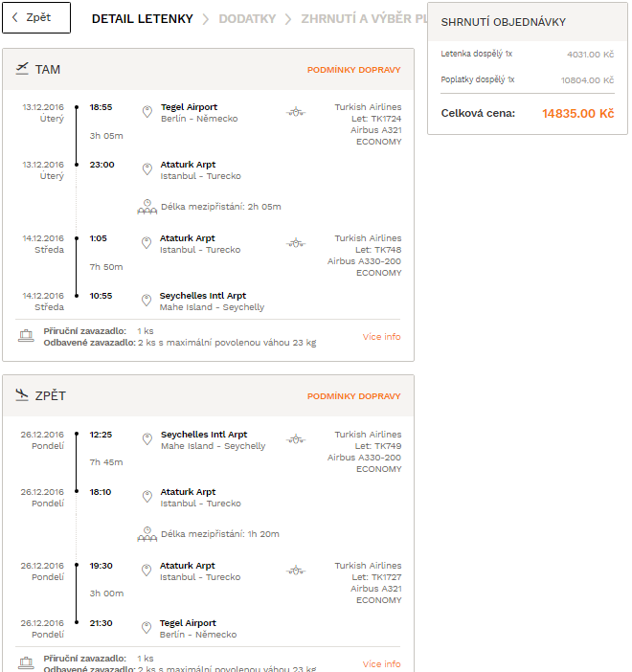This screenshot has width=632, height=672.
Task: Click Více info for outbound baggage
Action: click(x=382, y=337)
